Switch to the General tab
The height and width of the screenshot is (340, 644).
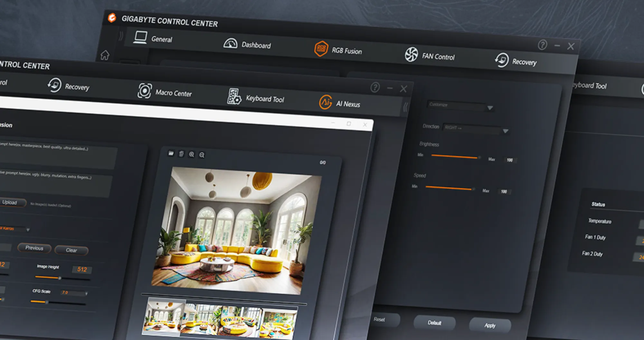153,38
